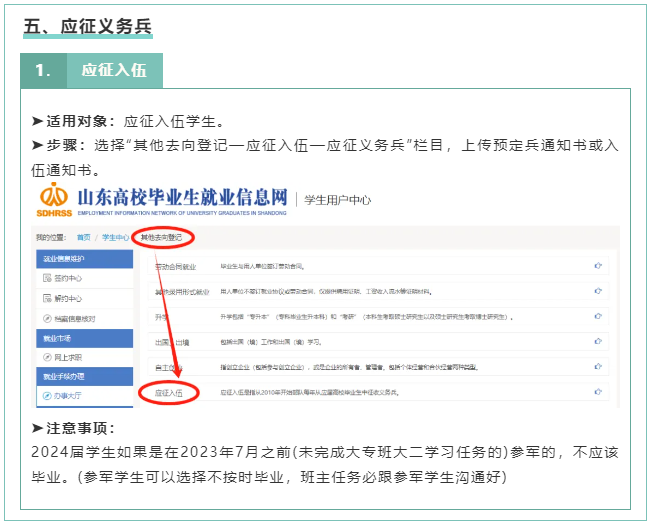The width and height of the screenshot is (650, 527).
Task: Open 首页 in the breadcrumb
Action: 83,237
